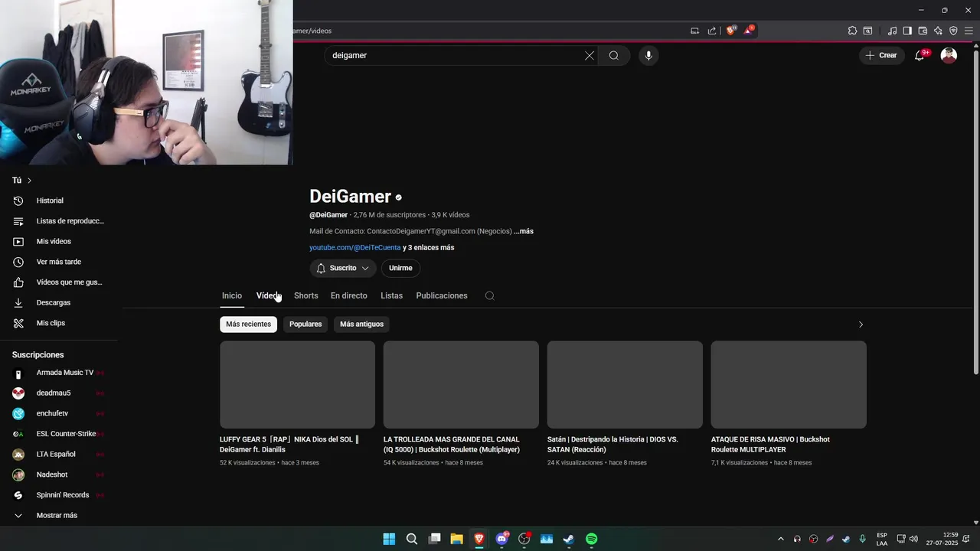Click the YouTube search magnifier button
The height and width of the screenshot is (551, 980).
pyautogui.click(x=614, y=55)
